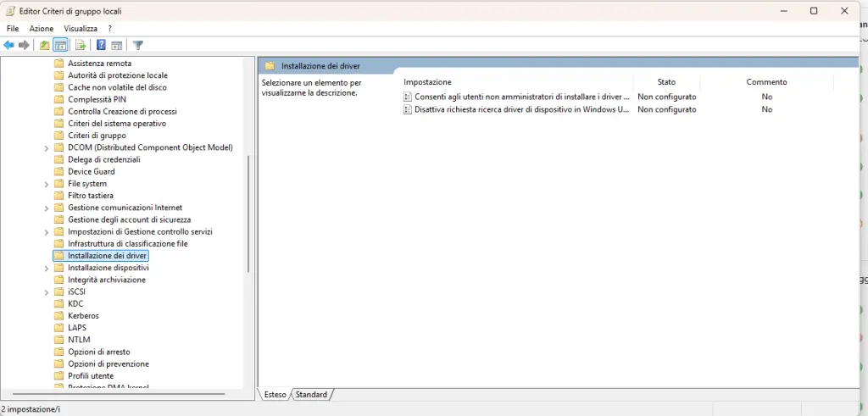The width and height of the screenshot is (868, 416).
Task: Switch to the Esteso tab
Action: pos(275,395)
